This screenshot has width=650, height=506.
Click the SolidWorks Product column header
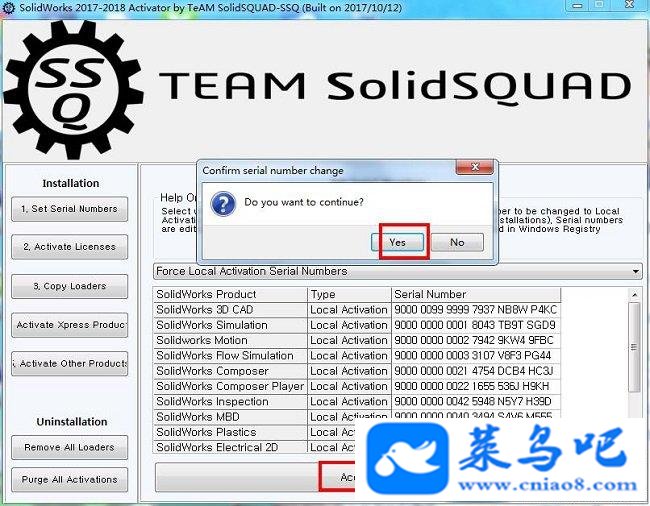click(230, 294)
